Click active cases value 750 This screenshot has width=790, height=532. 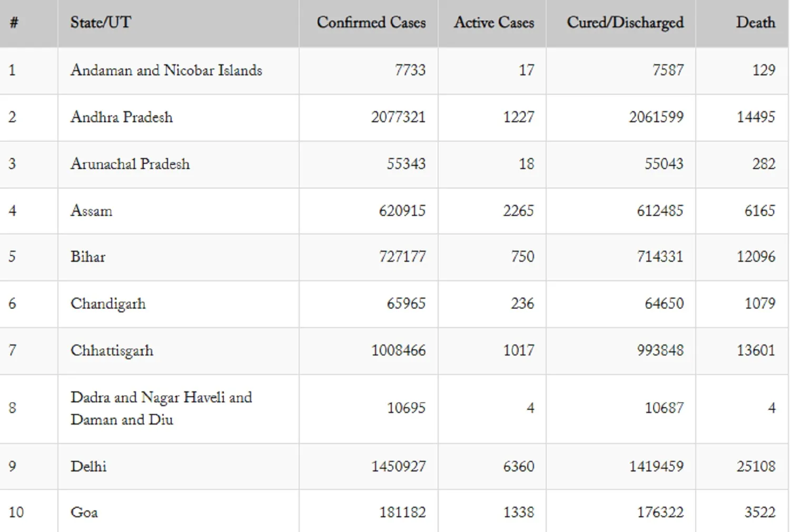[x=522, y=257]
